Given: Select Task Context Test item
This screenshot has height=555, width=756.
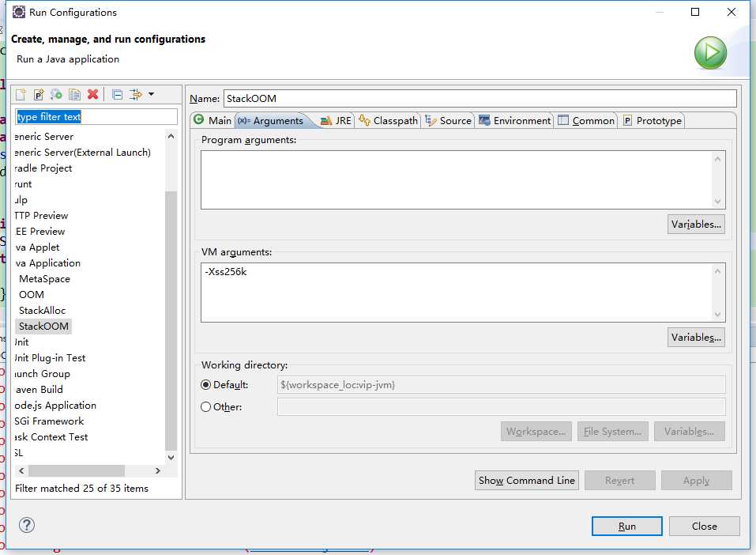Looking at the screenshot, I should pos(51,437).
